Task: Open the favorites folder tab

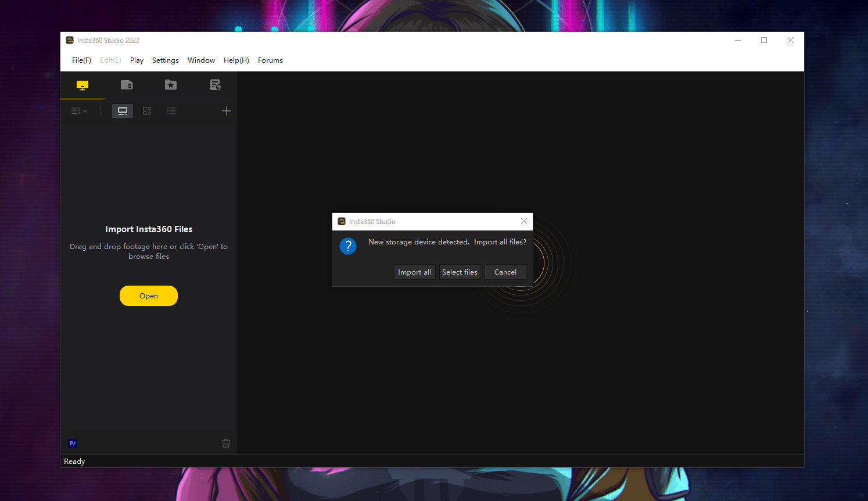Action: [171, 85]
